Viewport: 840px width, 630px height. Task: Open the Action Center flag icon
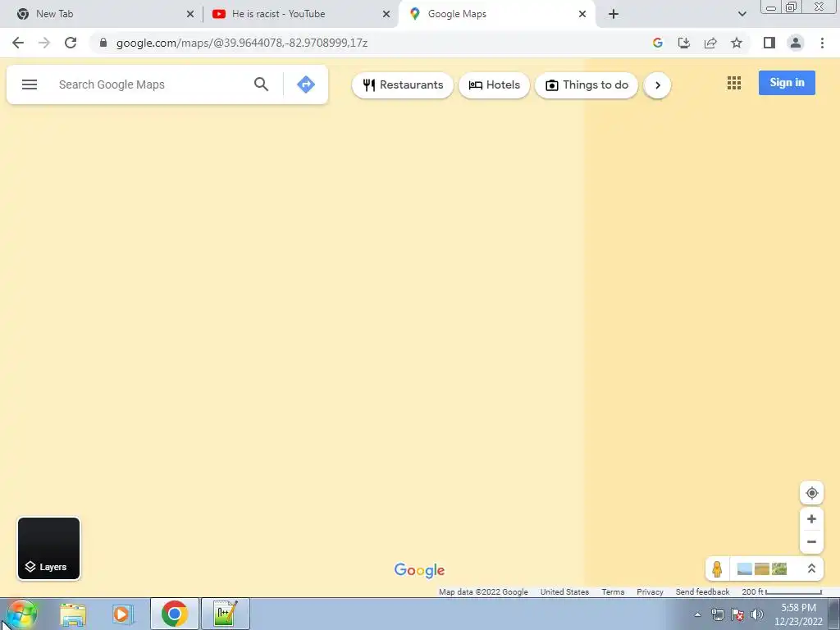click(x=737, y=614)
